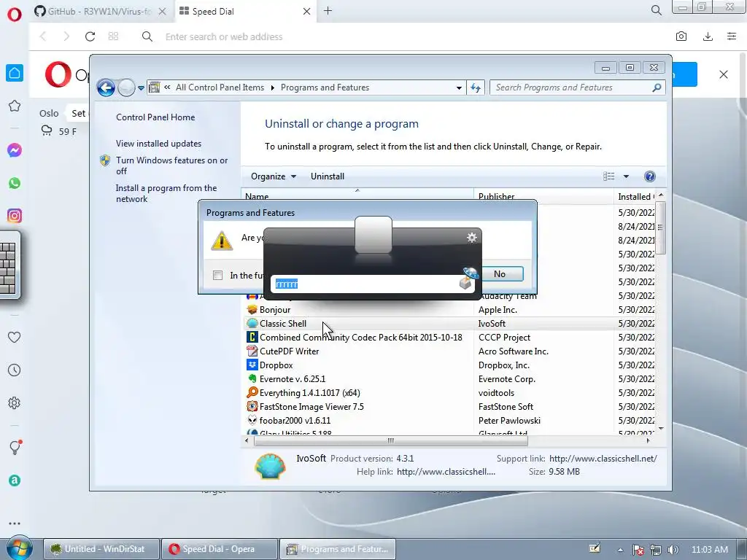Viewport: 747px width, 560px height.
Task: Click Programs and Features taskbar item
Action: point(337,549)
